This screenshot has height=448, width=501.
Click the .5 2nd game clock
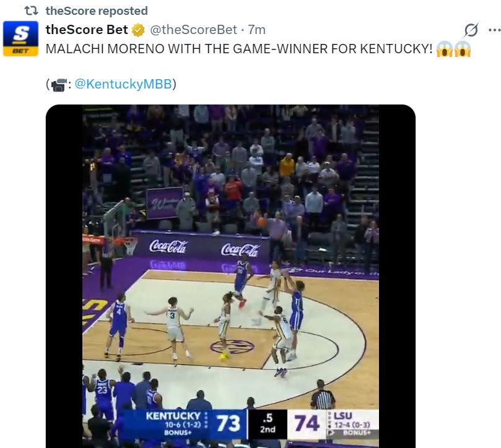(x=268, y=423)
